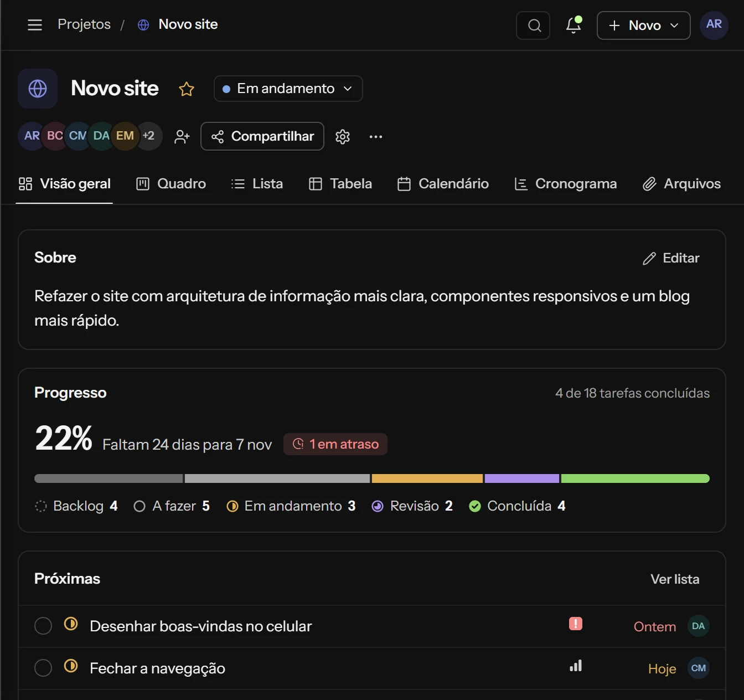Open project settings gear
Screen dimensions: 744x700
tap(343, 137)
